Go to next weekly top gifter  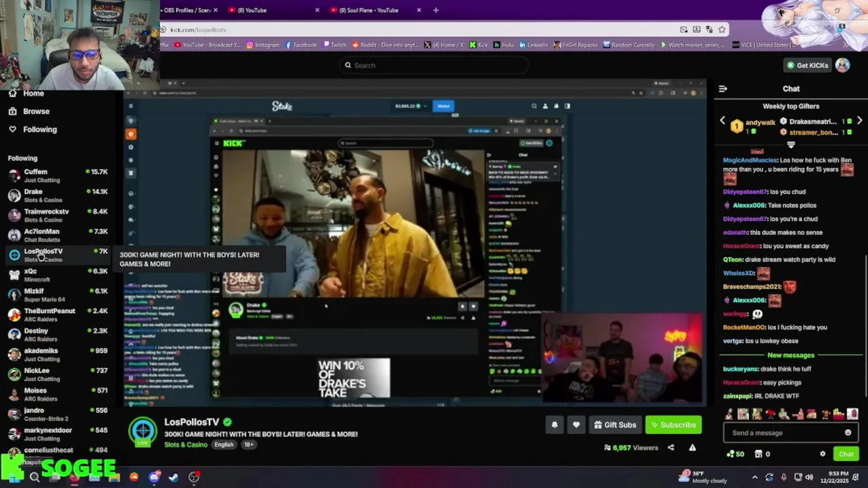859,121
